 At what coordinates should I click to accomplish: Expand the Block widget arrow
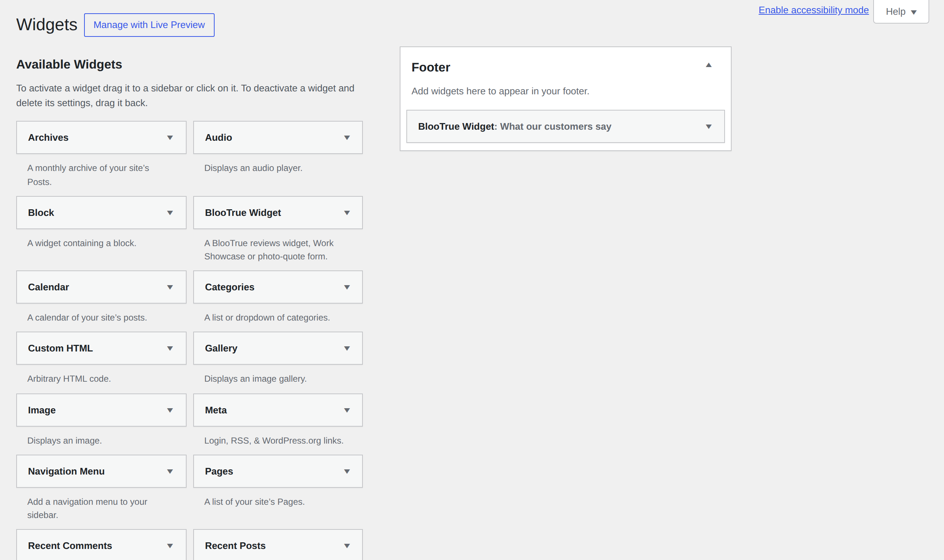(x=170, y=213)
